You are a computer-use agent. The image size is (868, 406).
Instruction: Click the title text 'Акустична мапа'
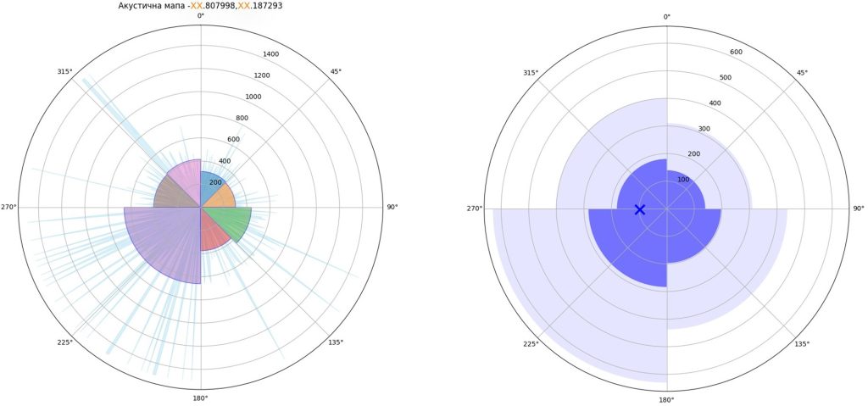point(152,5)
